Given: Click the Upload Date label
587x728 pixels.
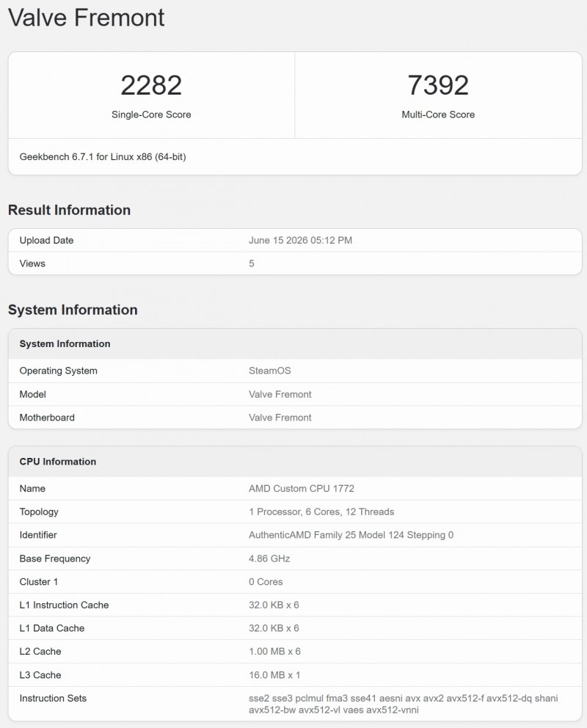Looking at the screenshot, I should pos(46,241).
